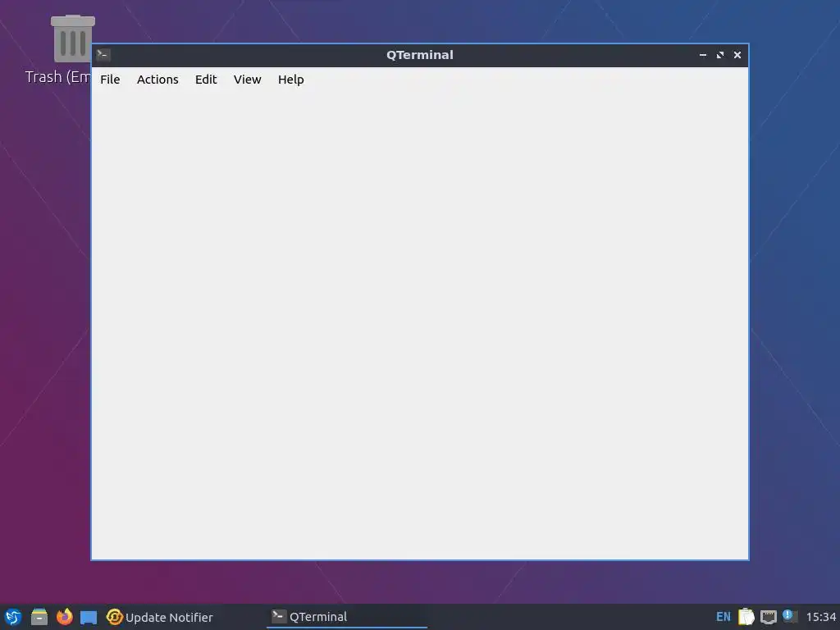Open the clipboard manager tray icon
This screenshot has width=840, height=630.
[x=746, y=617]
